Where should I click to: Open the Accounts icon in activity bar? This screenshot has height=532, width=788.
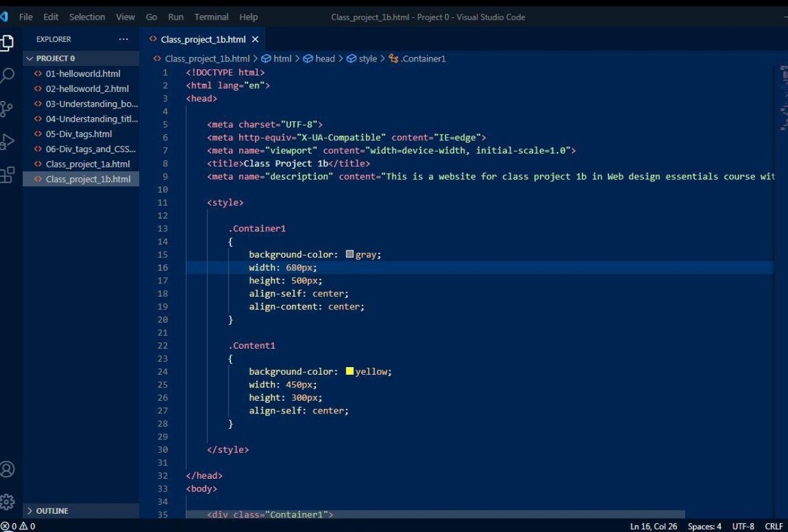click(x=7, y=469)
